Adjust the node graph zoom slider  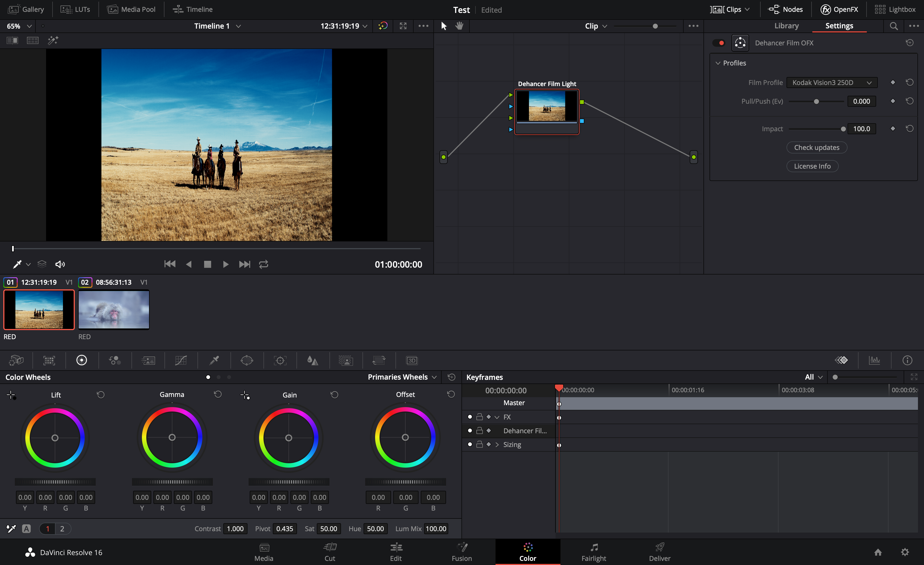[655, 26]
